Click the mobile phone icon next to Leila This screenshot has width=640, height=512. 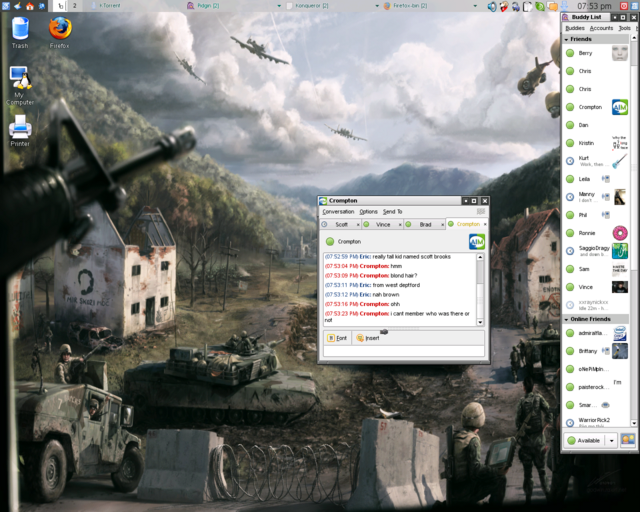coord(606,179)
